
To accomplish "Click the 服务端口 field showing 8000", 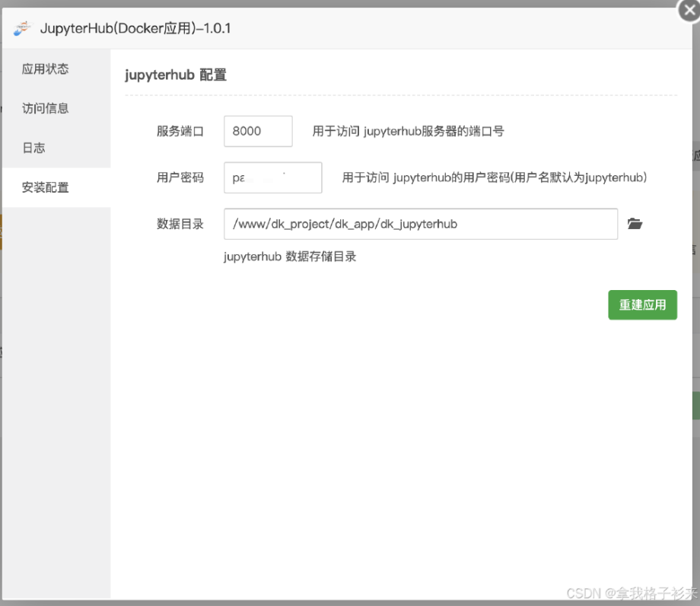I will tap(258, 131).
